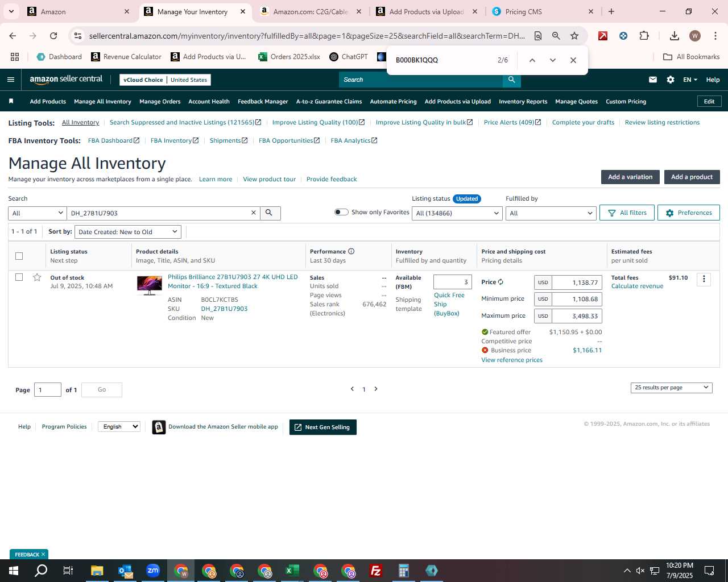Open Automate Pricing in nav bar
This screenshot has height=582, width=728.
point(393,101)
